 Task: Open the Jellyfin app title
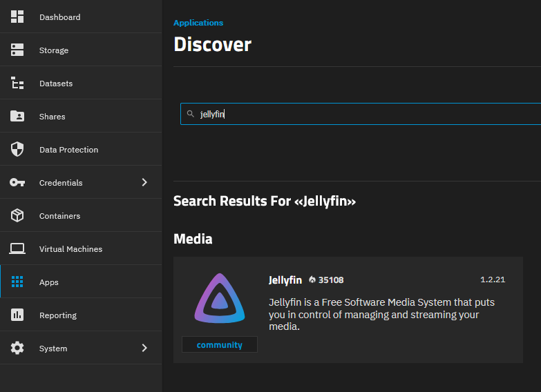[x=285, y=280]
